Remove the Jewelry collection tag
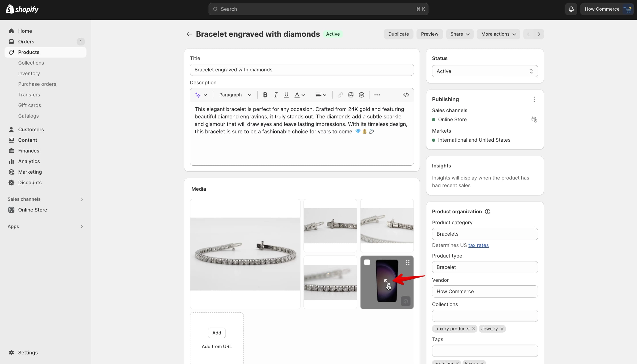This screenshot has height=364, width=637. (502, 329)
